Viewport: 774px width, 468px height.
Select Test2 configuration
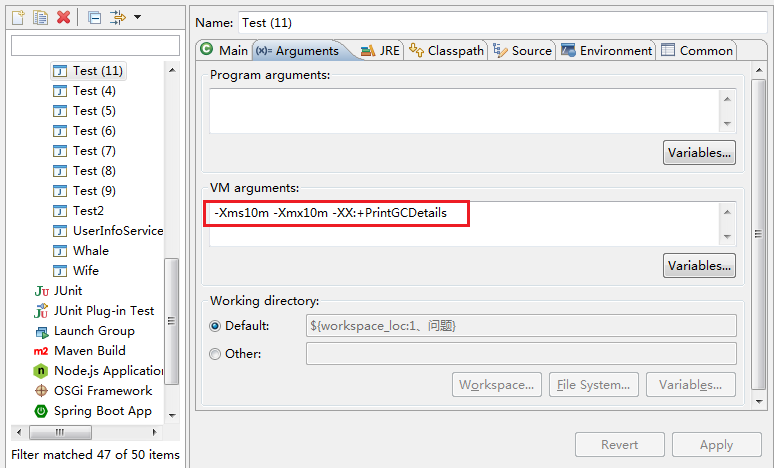coord(78,211)
